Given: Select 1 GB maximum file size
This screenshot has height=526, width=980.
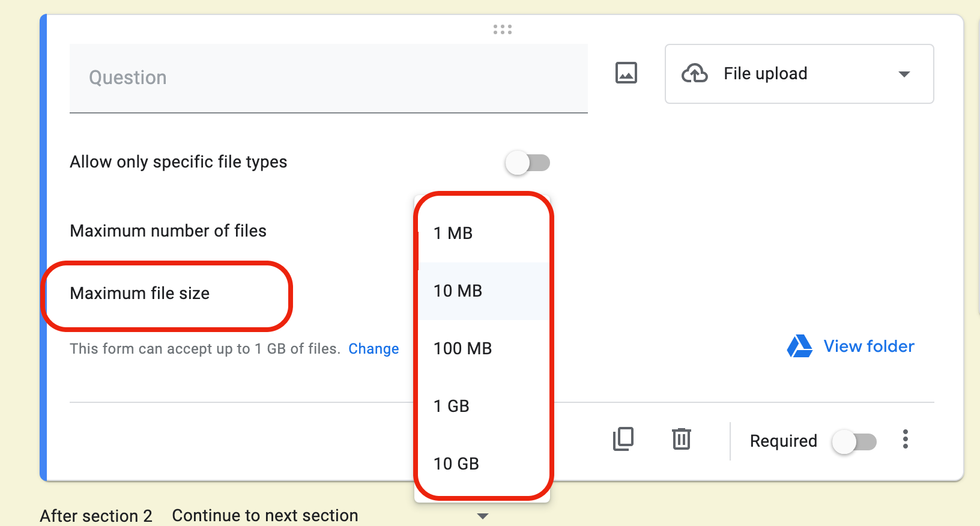Looking at the screenshot, I should tap(452, 407).
